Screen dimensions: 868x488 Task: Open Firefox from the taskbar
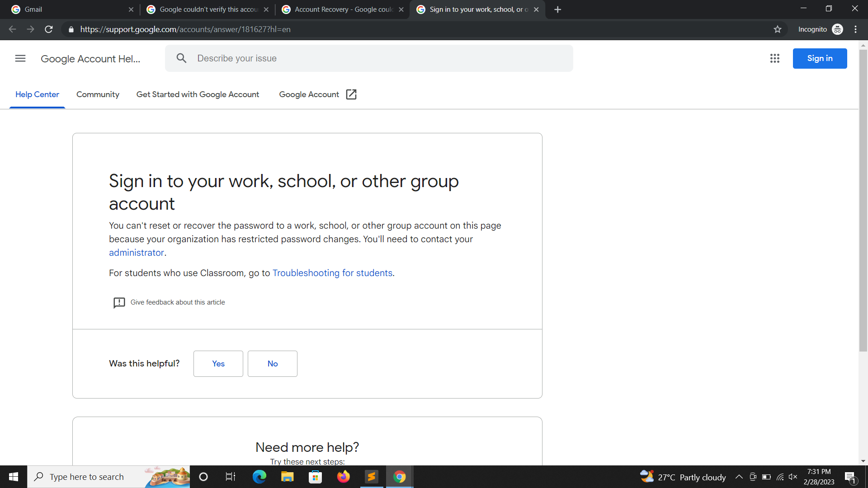pos(343,477)
